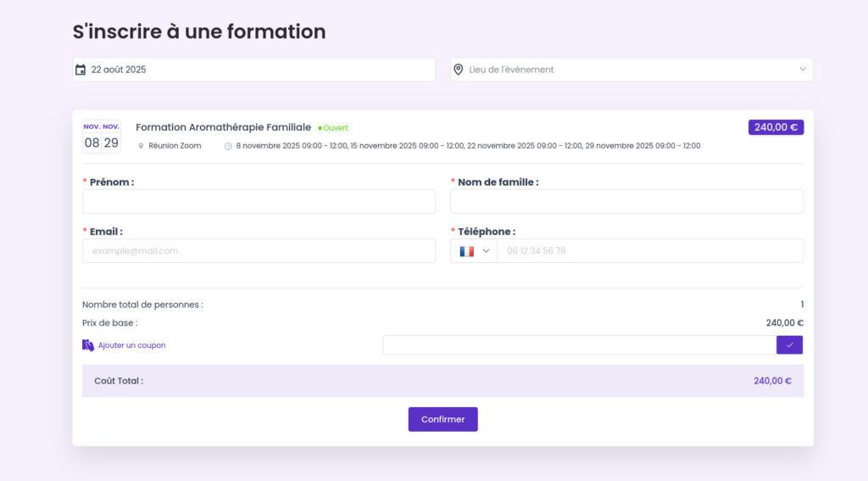Click the 240,00 € price badge

[776, 127]
